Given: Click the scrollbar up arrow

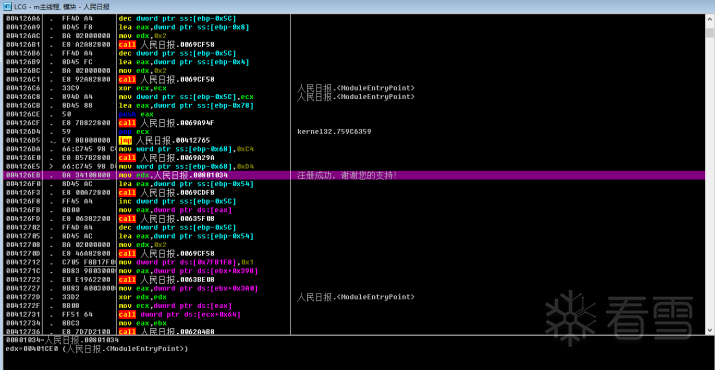Looking at the screenshot, I should pos(710,19).
